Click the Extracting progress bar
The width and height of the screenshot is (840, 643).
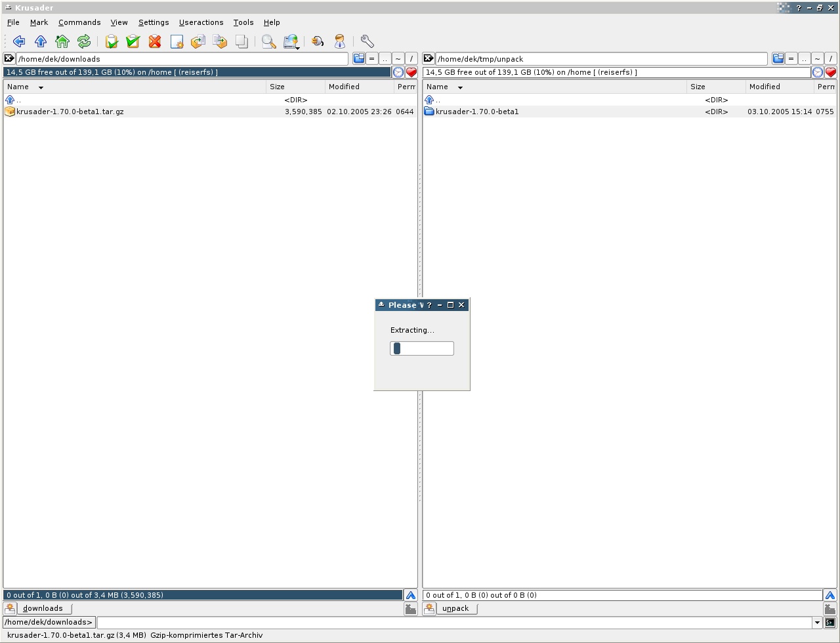[422, 348]
